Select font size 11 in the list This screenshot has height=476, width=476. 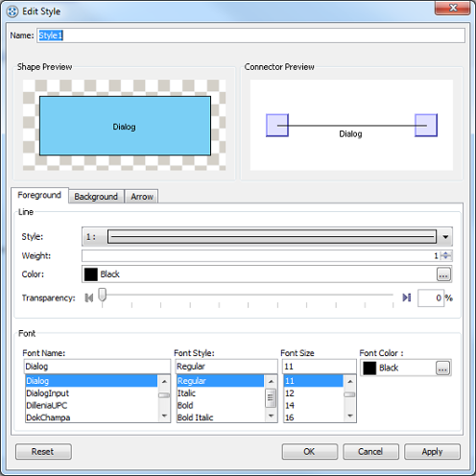pos(314,381)
